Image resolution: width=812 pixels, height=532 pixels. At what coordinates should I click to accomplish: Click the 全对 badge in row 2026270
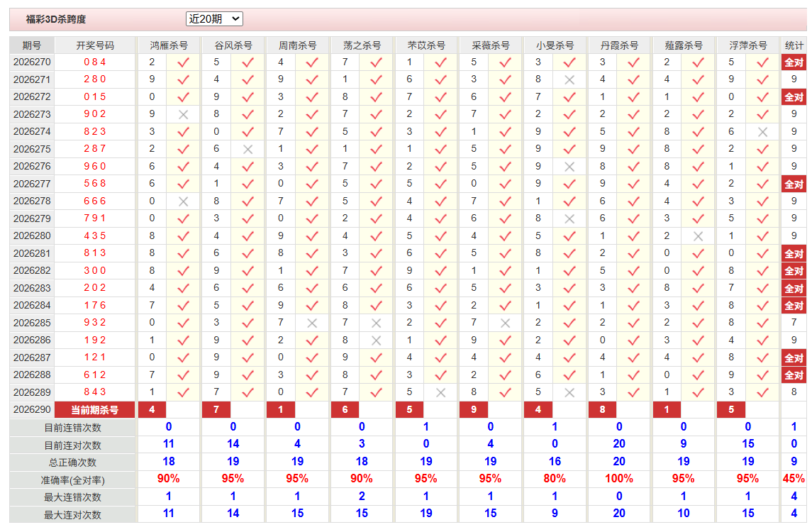tap(794, 62)
